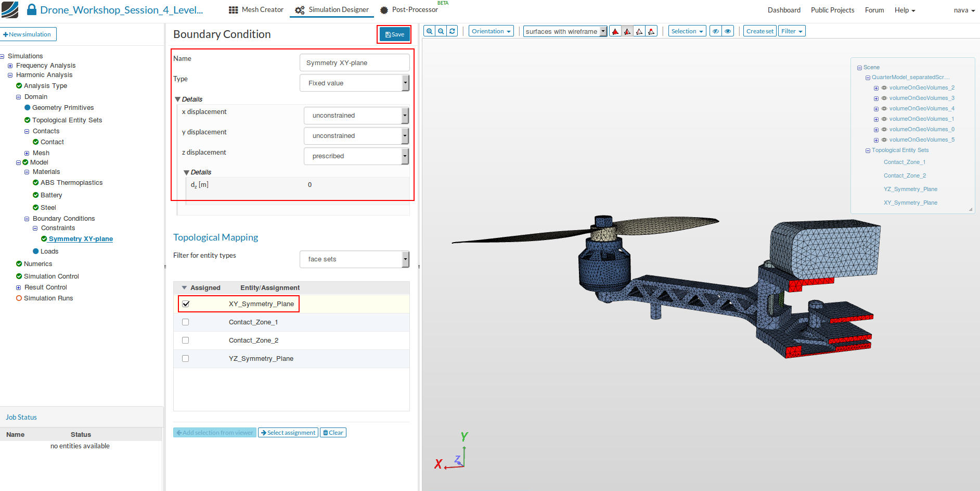This screenshot has height=491, width=980.
Task: Click the zoom out viewer icon
Action: (441, 31)
